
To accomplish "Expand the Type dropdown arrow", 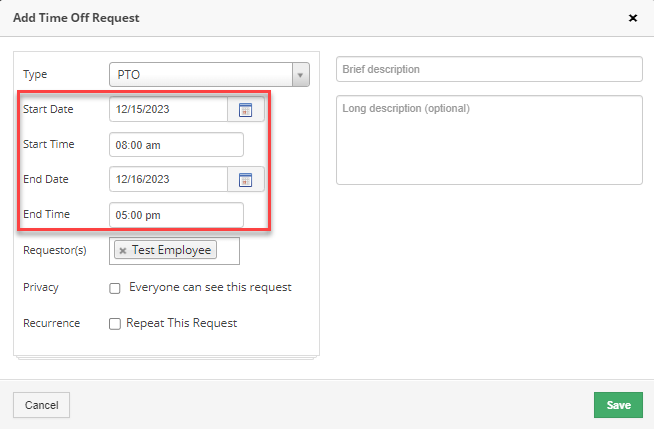I will (300, 75).
